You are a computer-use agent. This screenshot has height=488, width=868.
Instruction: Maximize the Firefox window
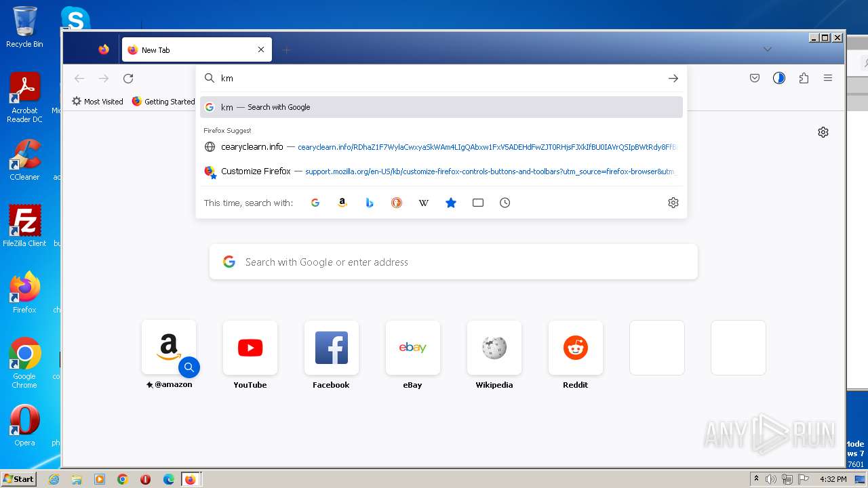tap(825, 38)
